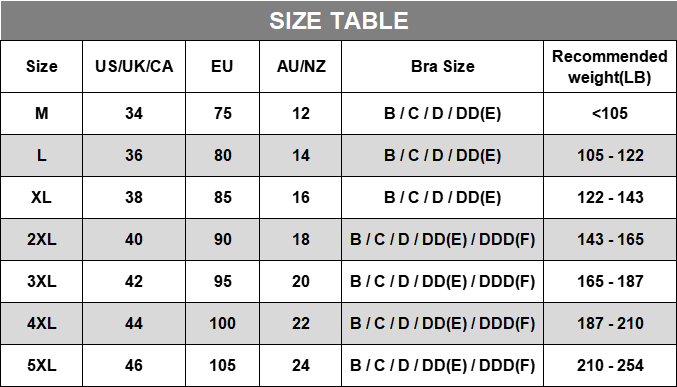Screen dimensions: 677x387
Task: Select EU value 100 cell
Action: tap(222, 323)
